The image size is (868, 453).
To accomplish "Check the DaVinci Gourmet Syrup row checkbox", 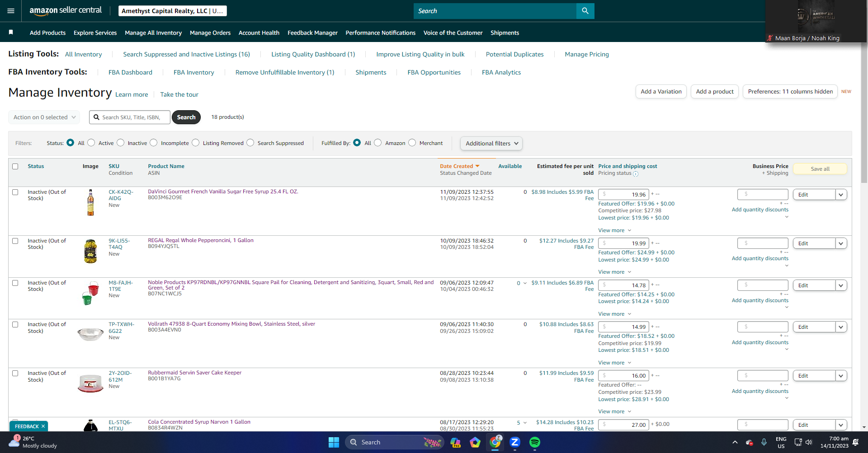I will pyautogui.click(x=15, y=192).
